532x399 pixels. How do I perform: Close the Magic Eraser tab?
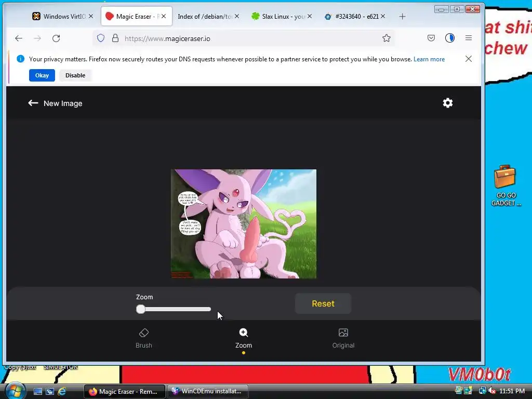coord(164,16)
